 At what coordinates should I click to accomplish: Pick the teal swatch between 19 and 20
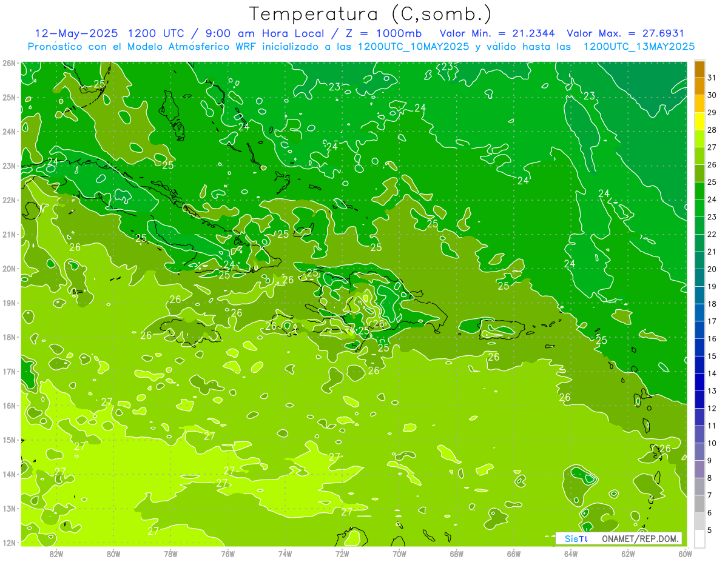699,278
